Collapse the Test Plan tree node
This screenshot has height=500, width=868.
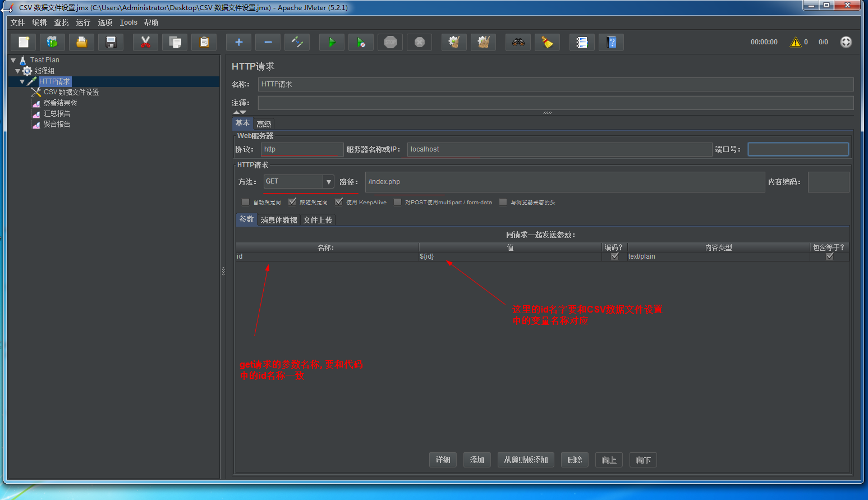click(13, 60)
